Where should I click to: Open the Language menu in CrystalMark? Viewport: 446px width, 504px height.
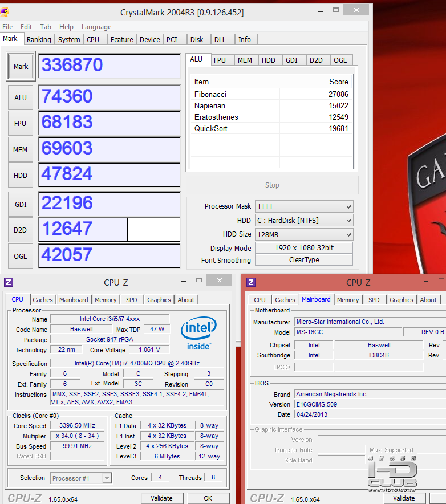point(96,27)
